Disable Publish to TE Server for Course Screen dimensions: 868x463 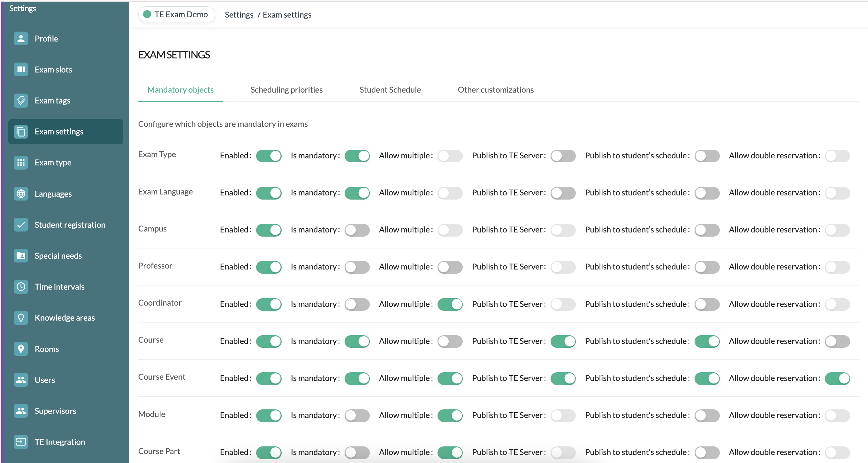pyautogui.click(x=563, y=341)
